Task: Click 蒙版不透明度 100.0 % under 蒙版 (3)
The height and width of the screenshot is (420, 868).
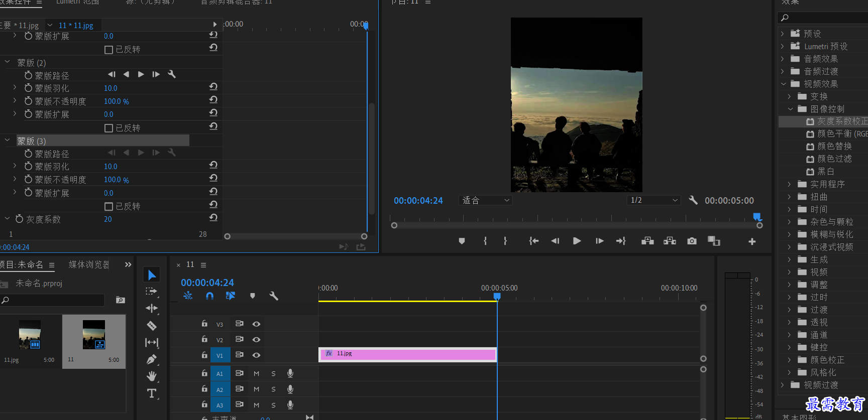Action: click(117, 180)
